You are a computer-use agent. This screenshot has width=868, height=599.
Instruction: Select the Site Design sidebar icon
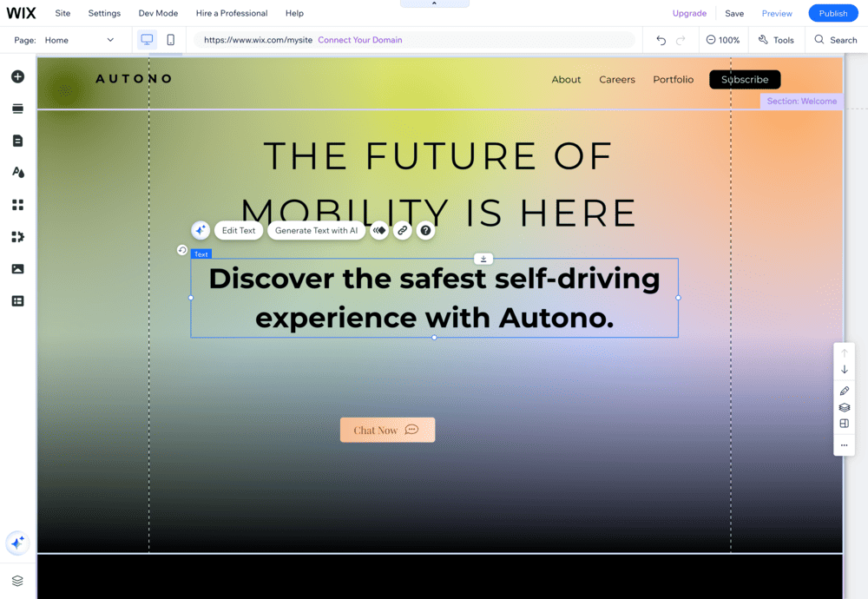click(17, 173)
